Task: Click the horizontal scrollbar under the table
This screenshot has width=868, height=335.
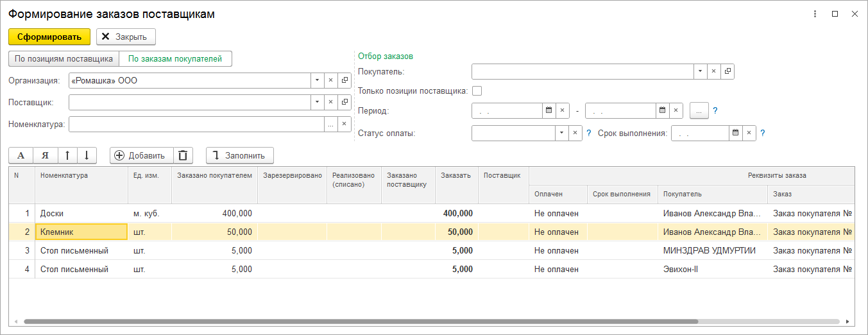Action: tap(359, 322)
